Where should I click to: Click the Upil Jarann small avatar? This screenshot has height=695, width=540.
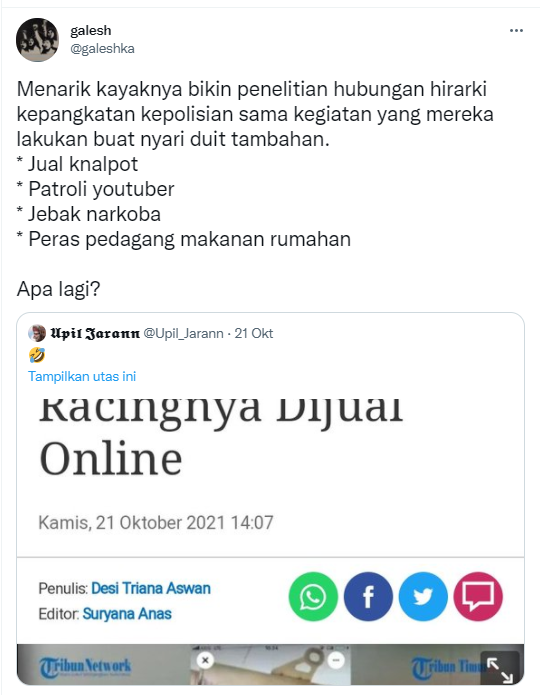[37, 333]
